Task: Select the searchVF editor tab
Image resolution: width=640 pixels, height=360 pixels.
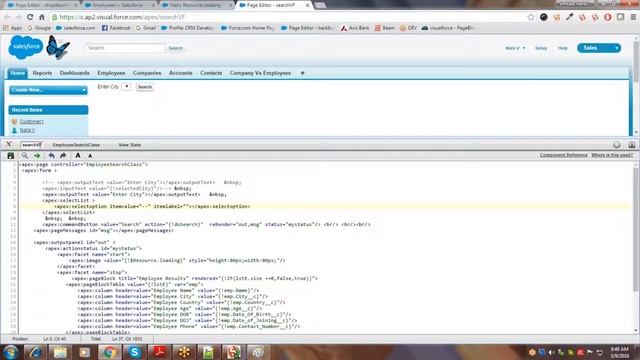Action: coord(31,145)
